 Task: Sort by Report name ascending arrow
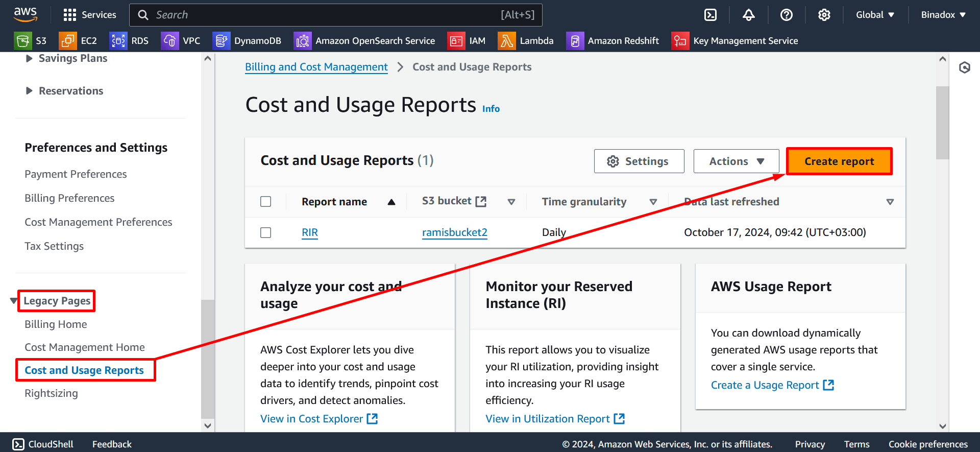[x=391, y=202]
